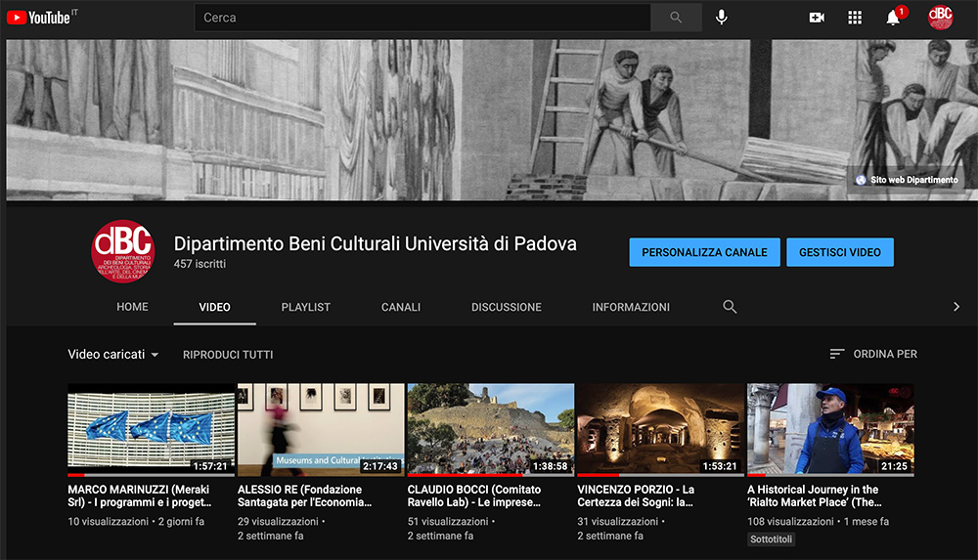
Task: Open the YouTube apps grid icon
Action: (x=855, y=18)
